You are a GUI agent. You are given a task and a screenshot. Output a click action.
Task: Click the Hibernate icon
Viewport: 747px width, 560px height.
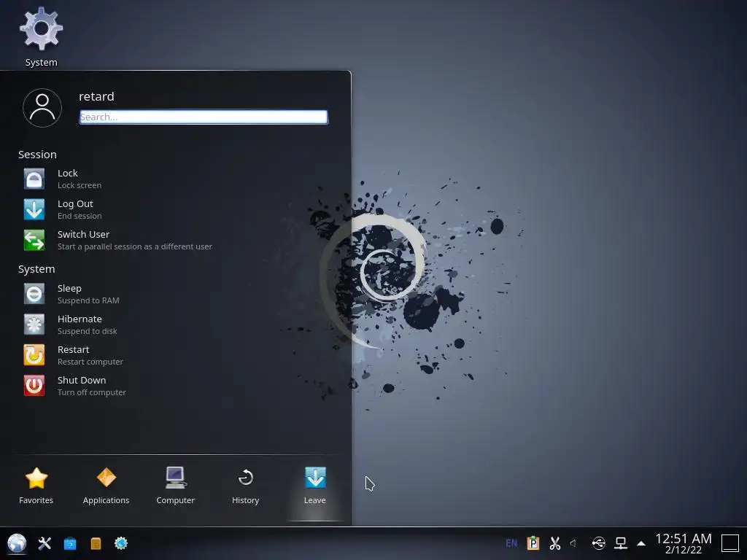coord(34,324)
